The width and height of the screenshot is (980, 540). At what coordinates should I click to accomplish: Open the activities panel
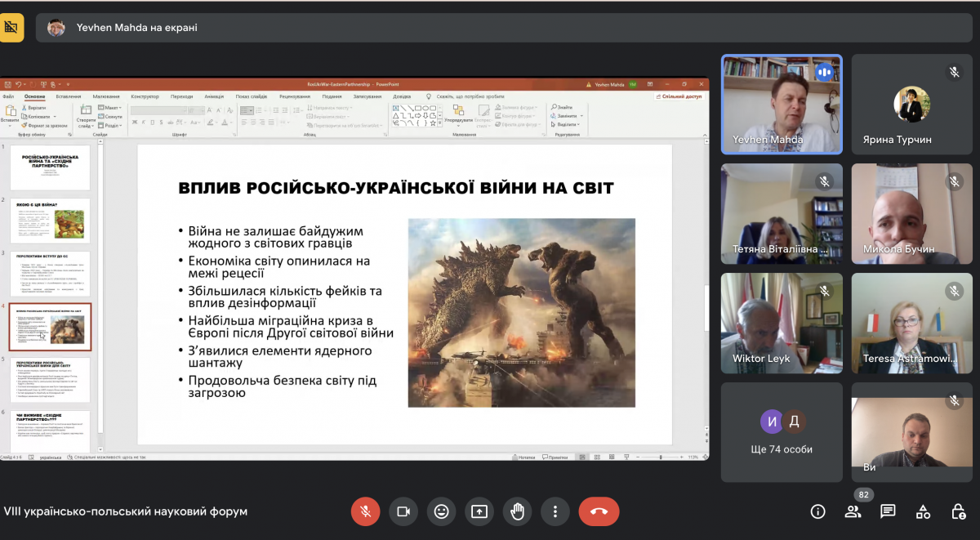(x=923, y=511)
